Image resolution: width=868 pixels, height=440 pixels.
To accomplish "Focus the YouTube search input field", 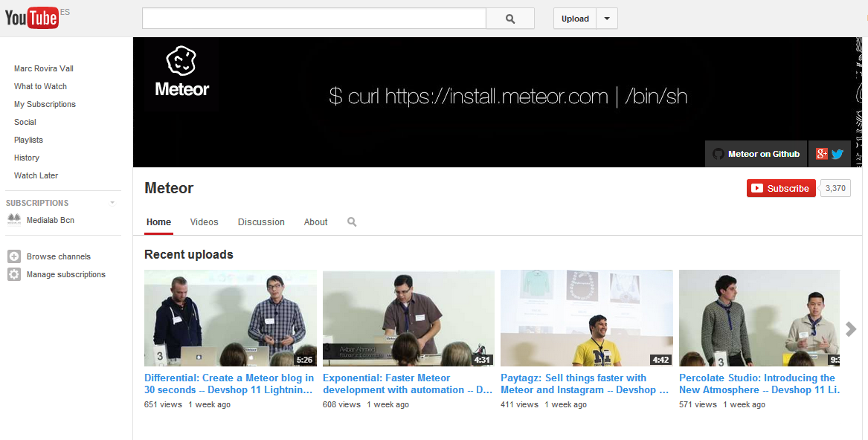I will pos(314,19).
